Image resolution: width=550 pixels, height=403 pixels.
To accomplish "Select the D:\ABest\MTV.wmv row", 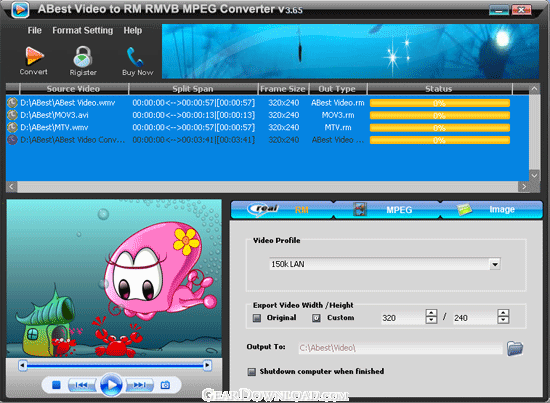I will pos(267,127).
